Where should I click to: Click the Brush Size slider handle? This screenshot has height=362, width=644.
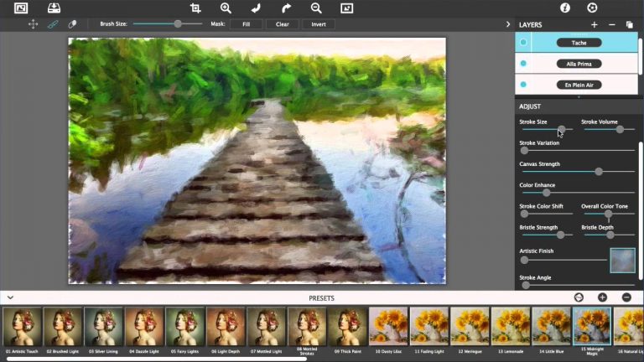click(178, 23)
